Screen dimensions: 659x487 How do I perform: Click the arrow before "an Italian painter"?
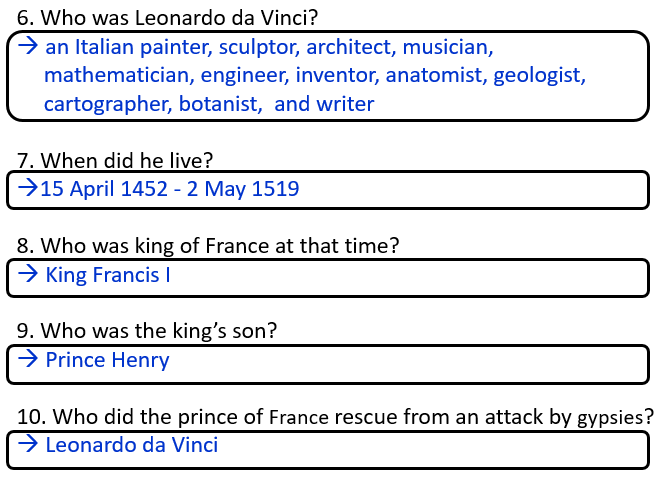click(28, 46)
